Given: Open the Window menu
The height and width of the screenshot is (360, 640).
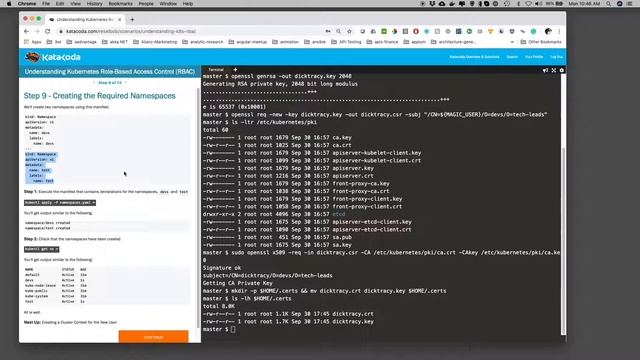Looking at the screenshot, I should point(168,4).
